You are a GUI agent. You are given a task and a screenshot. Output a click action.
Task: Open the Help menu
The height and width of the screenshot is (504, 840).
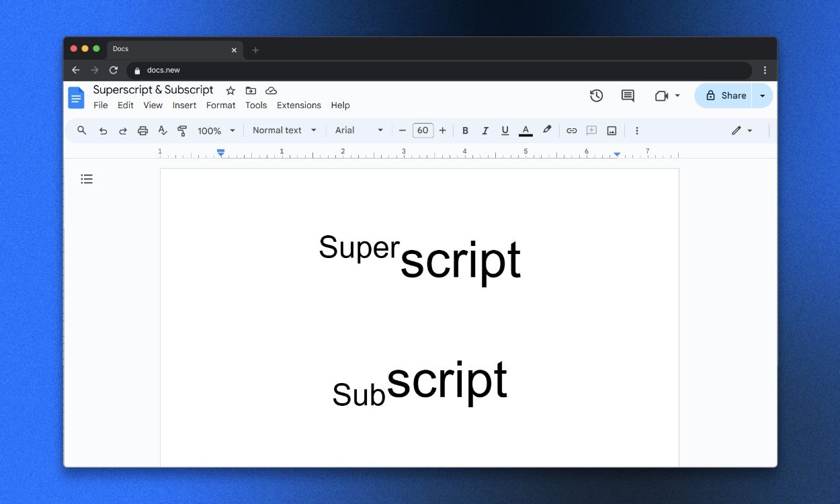click(x=341, y=106)
